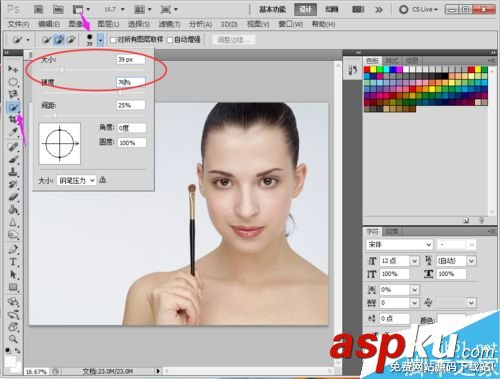Set the brush hardness slider handle

click(x=120, y=93)
